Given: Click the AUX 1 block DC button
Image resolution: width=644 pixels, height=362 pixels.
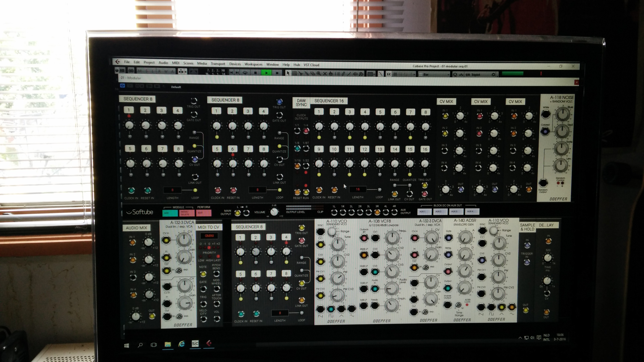Looking at the screenshot, I should [424, 212].
